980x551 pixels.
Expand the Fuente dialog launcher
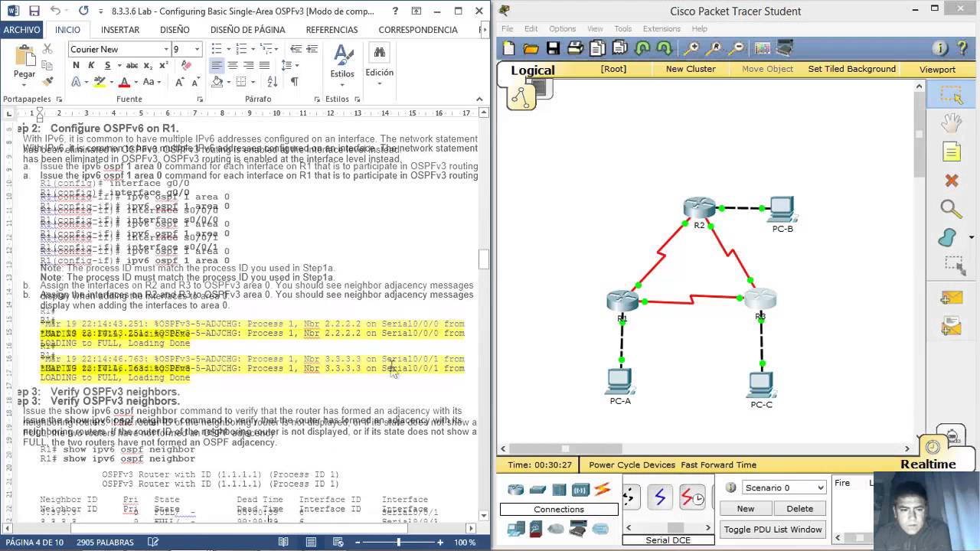[200, 99]
